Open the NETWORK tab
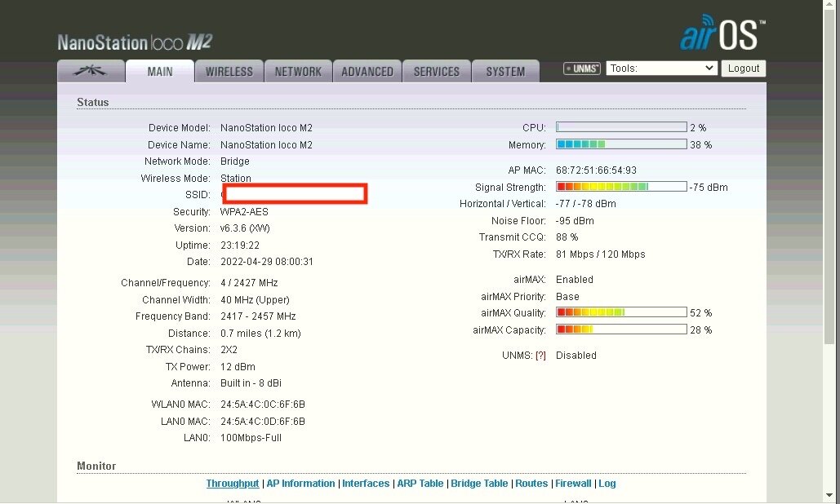 298,71
